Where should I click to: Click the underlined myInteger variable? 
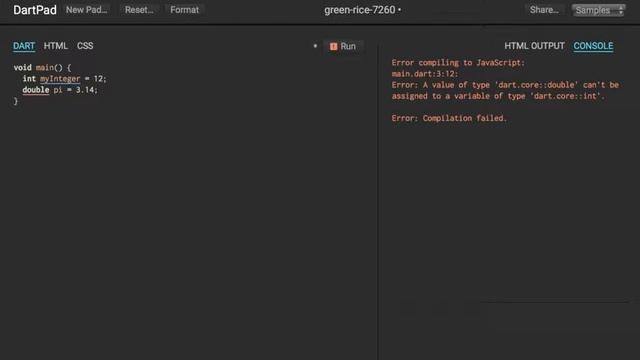pyautogui.click(x=60, y=79)
